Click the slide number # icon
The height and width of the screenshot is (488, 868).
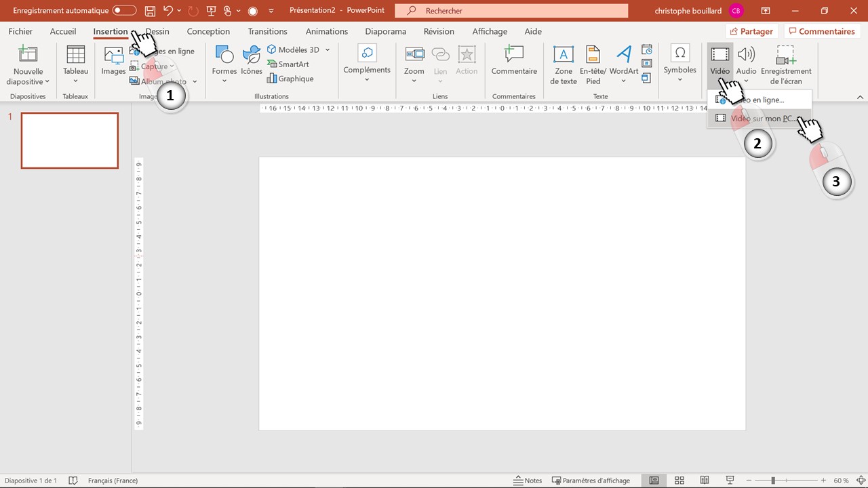(646, 64)
